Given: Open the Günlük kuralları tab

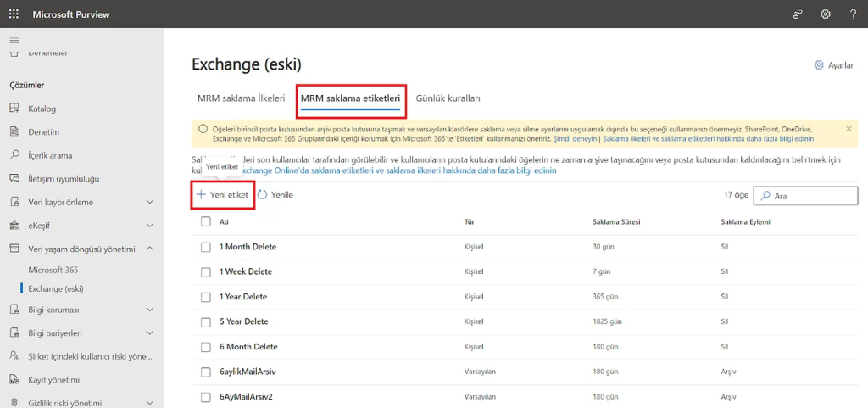Looking at the screenshot, I should 448,98.
